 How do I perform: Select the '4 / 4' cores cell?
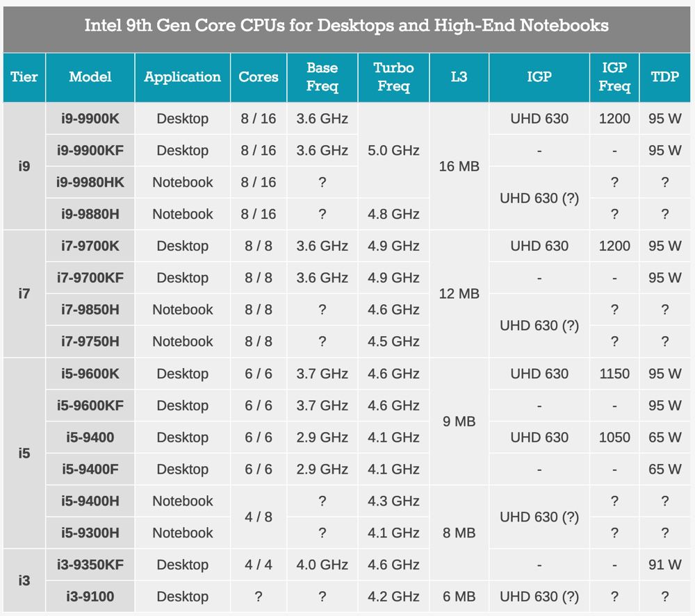point(259,565)
